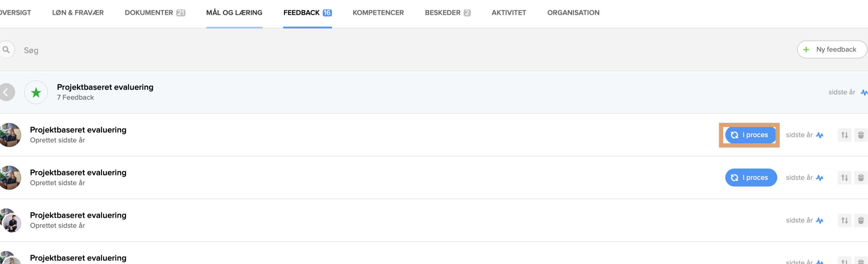
Task: Click the up-down arrows icon in the first feedback row
Action: pos(844,135)
